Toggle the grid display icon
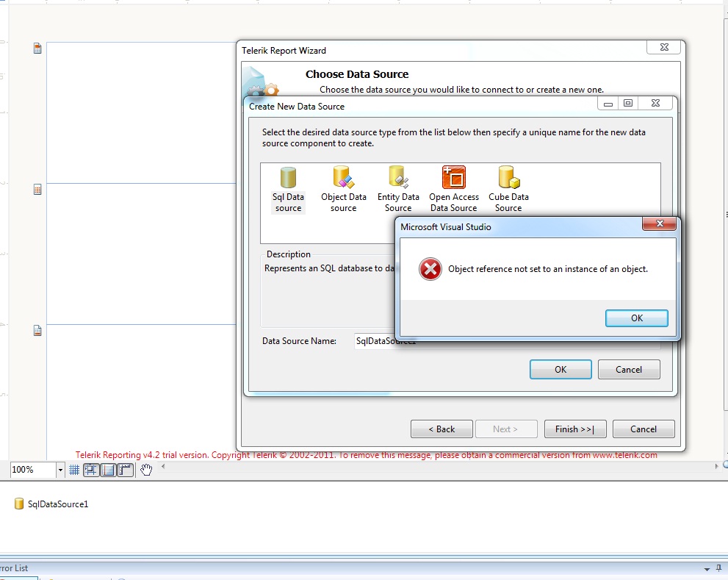This screenshot has width=728, height=580. tap(74, 470)
